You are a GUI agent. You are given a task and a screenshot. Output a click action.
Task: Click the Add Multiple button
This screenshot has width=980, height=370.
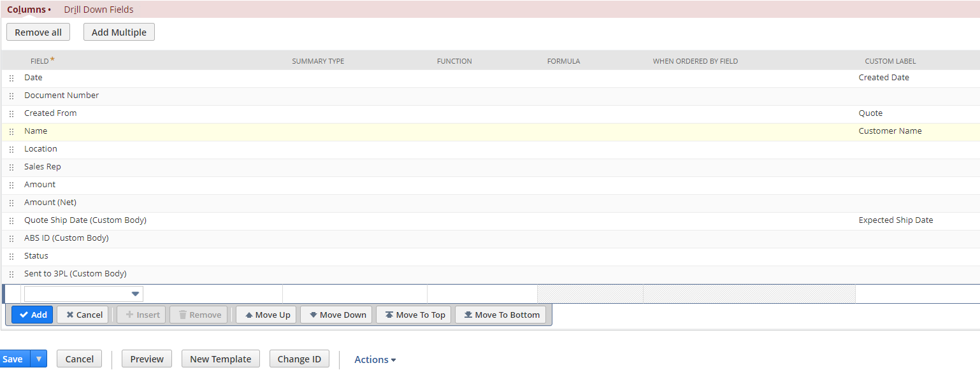click(x=119, y=32)
